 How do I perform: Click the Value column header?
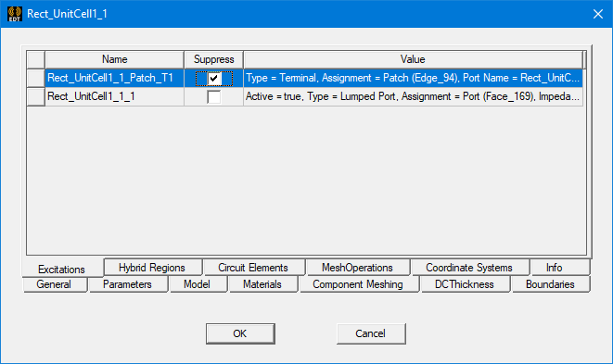pyautogui.click(x=413, y=59)
